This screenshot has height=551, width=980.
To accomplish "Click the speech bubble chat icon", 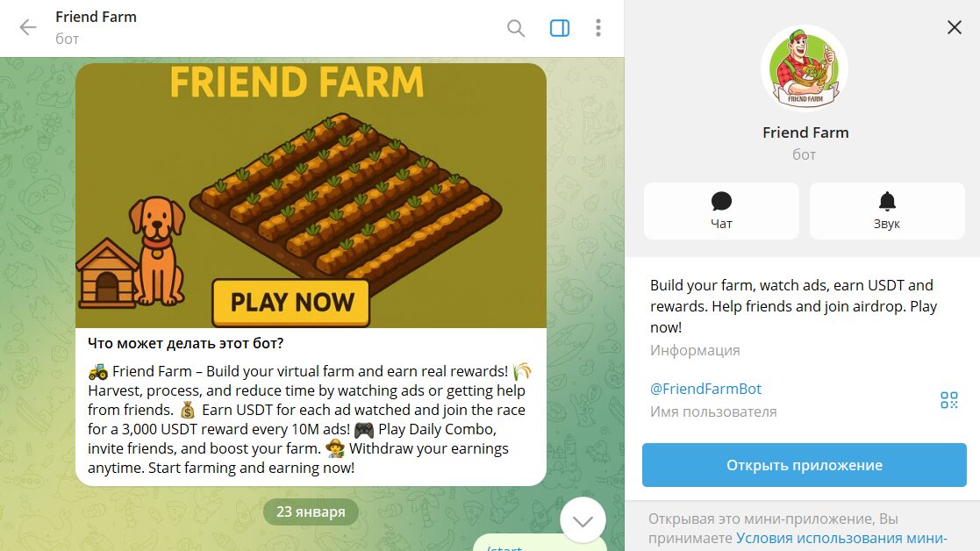I will click(x=721, y=201).
